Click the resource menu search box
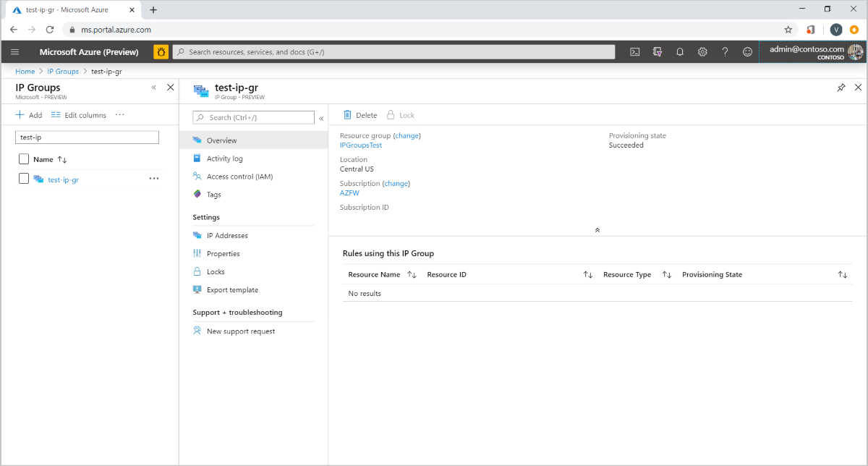This screenshot has height=466, width=868. [253, 117]
